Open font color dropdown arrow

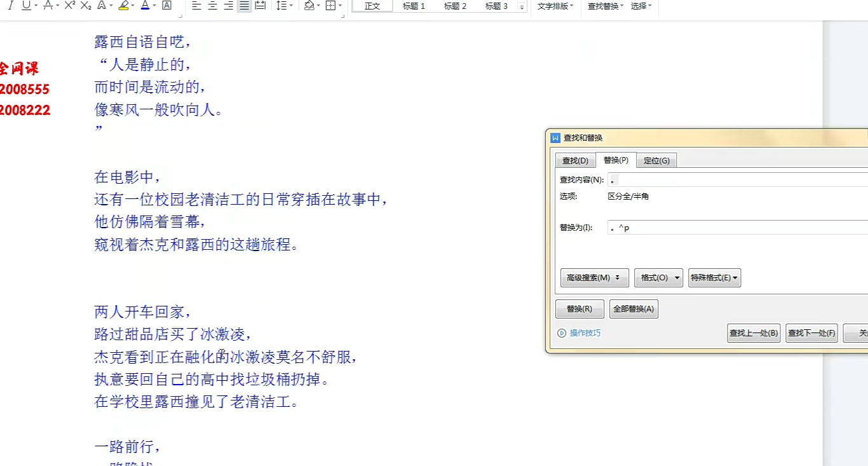click(x=155, y=6)
